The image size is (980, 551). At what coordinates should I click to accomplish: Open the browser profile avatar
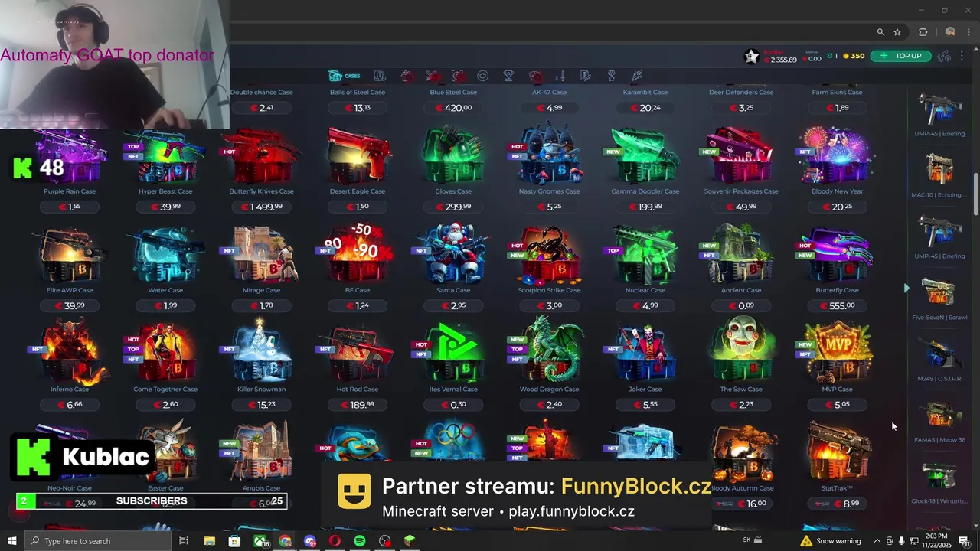point(950,32)
